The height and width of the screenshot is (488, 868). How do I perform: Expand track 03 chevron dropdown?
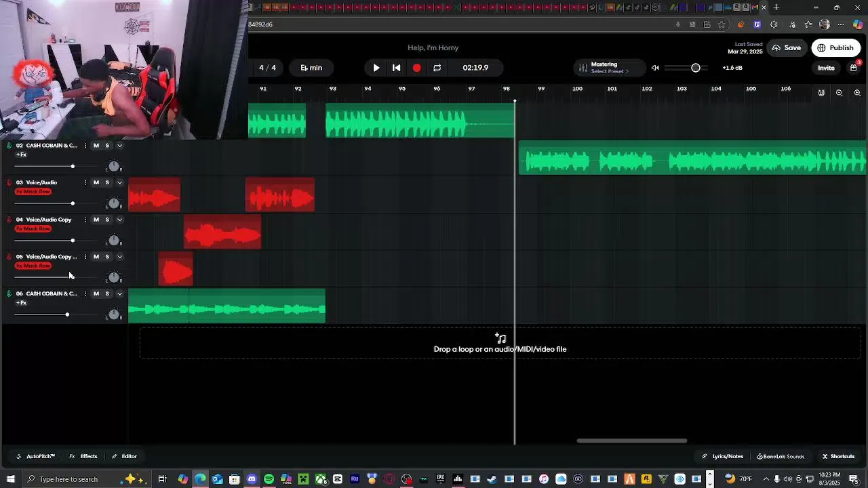pyautogui.click(x=119, y=182)
